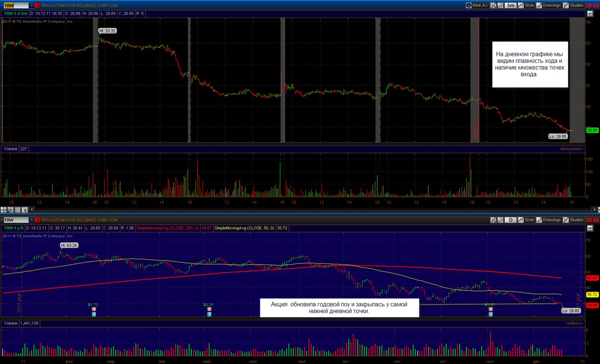Screen dimensions: 600x364
Task: Click the 'TRW 5 d 5m' label
Action: pyautogui.click(x=15, y=13)
